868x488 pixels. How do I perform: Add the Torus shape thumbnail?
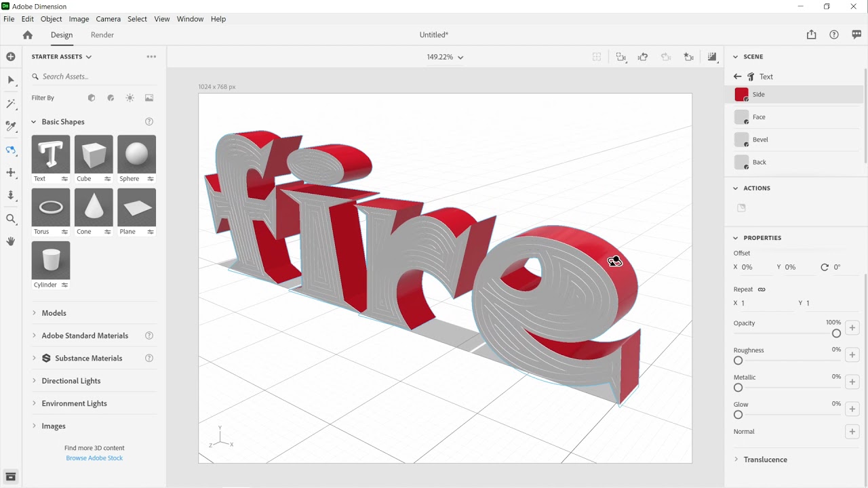point(51,207)
